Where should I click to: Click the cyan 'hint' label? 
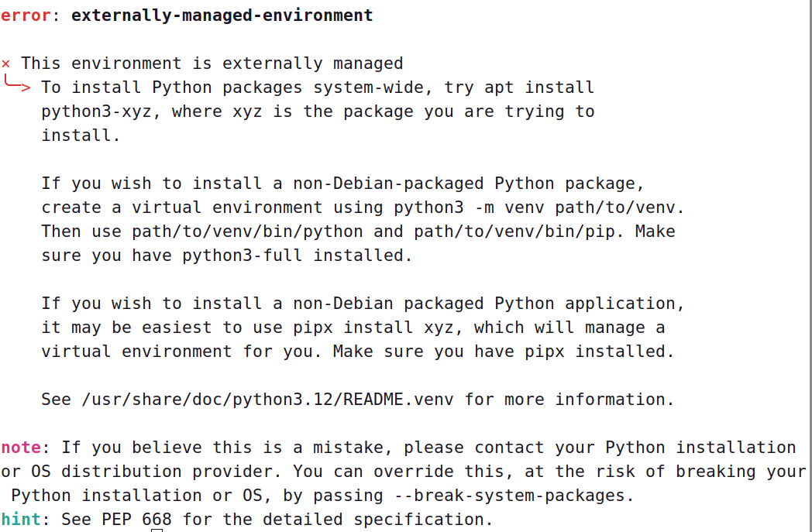click(20, 520)
